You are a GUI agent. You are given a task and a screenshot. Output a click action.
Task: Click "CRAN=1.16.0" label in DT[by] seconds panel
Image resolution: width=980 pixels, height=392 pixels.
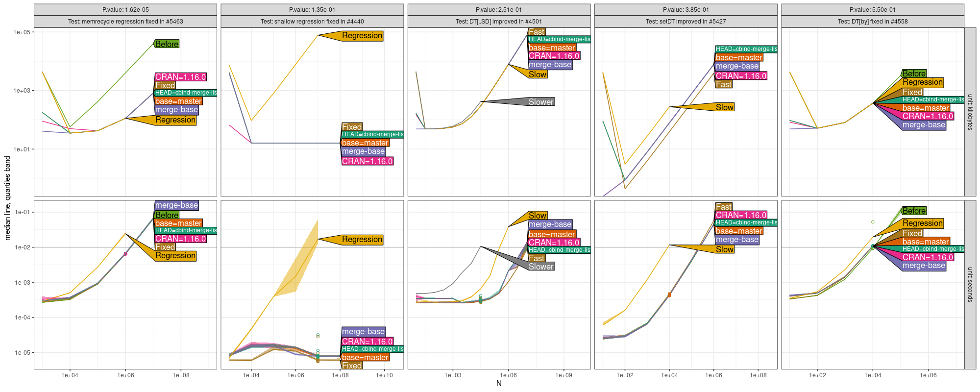pos(928,257)
